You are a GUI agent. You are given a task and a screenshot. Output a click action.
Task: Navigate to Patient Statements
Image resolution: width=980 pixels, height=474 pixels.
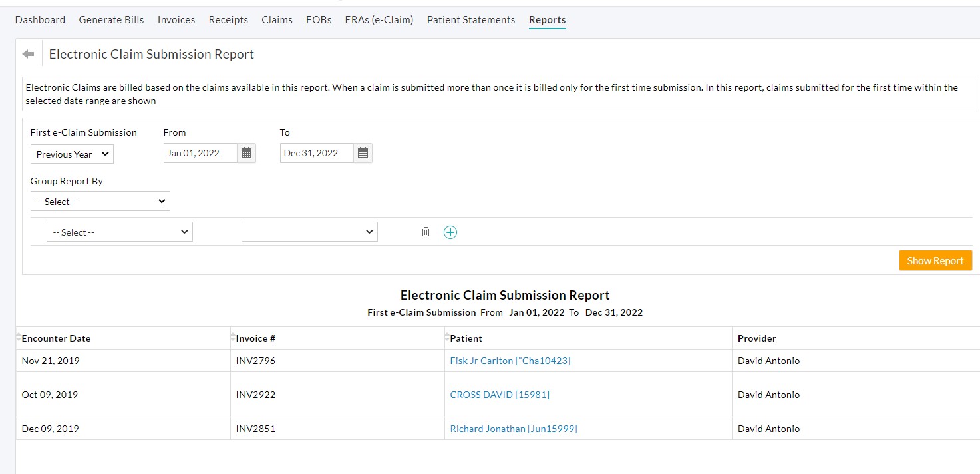[471, 20]
